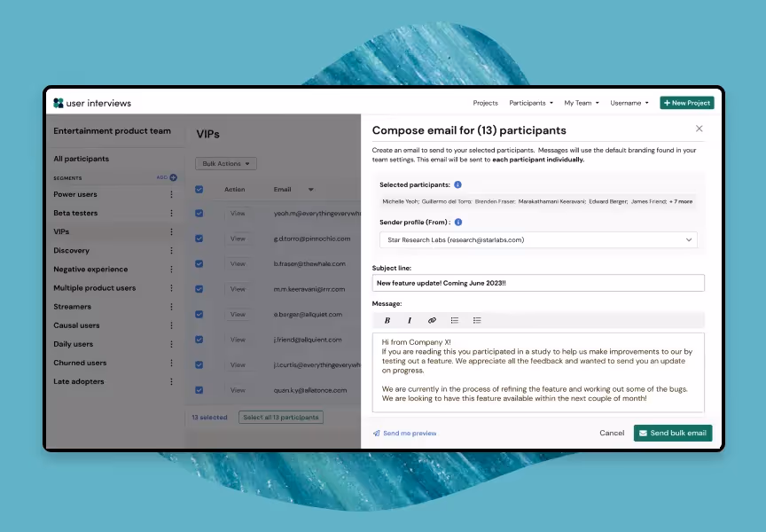This screenshot has width=766, height=532.
Task: Open options menu for Discovery segment
Action: (x=171, y=251)
